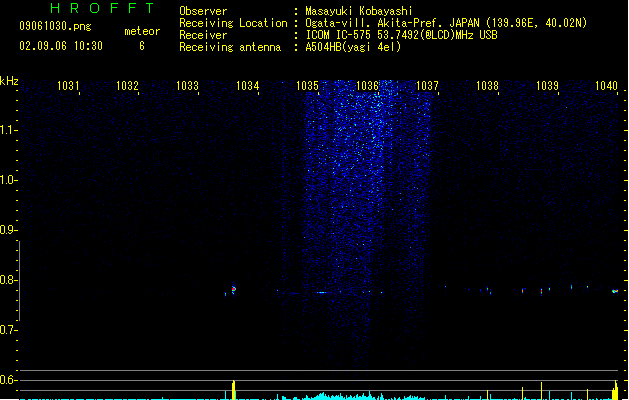Click observer name Masayuki Kobayashi
Image resolution: width=629 pixels, height=400 pixels.
tap(359, 11)
